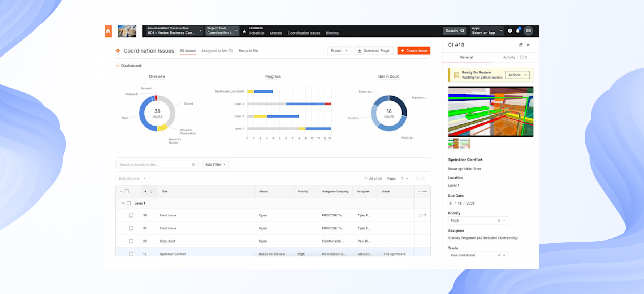Screen dimensions: 644x294
Task: Open CI #18 in new window icon
Action: click(x=520, y=45)
